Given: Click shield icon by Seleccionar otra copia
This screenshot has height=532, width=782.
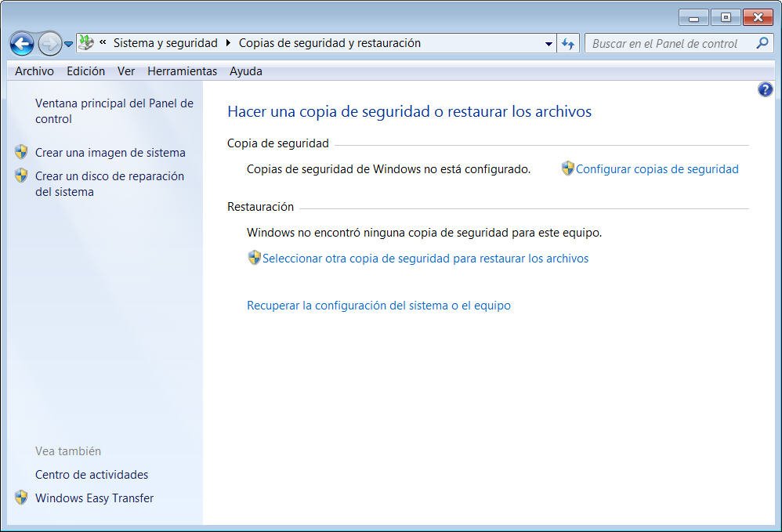Looking at the screenshot, I should (255, 257).
